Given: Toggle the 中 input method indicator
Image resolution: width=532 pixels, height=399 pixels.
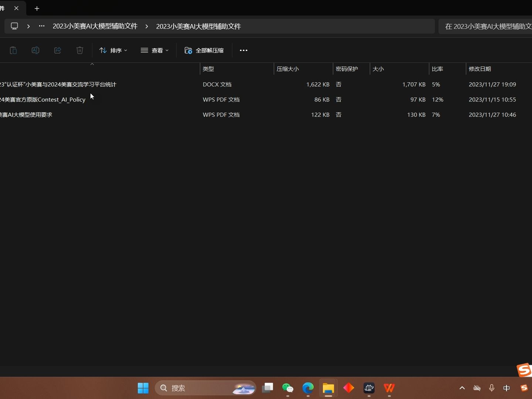Looking at the screenshot, I should pos(507,388).
